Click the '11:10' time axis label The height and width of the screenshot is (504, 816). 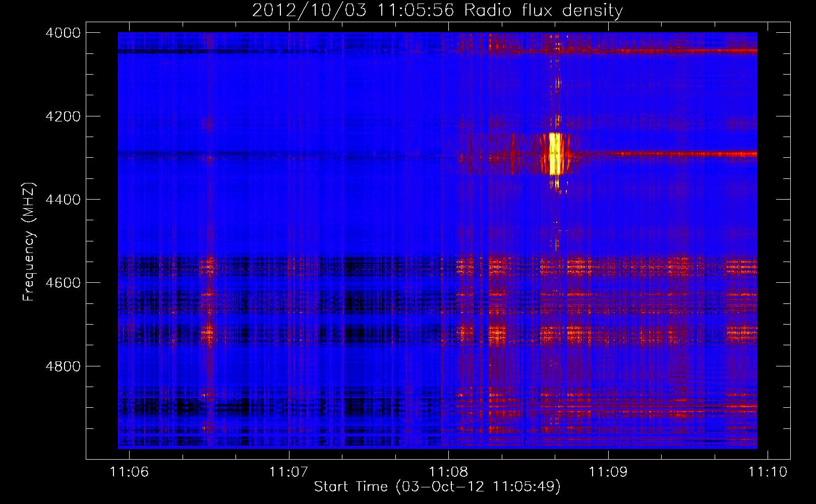point(768,472)
